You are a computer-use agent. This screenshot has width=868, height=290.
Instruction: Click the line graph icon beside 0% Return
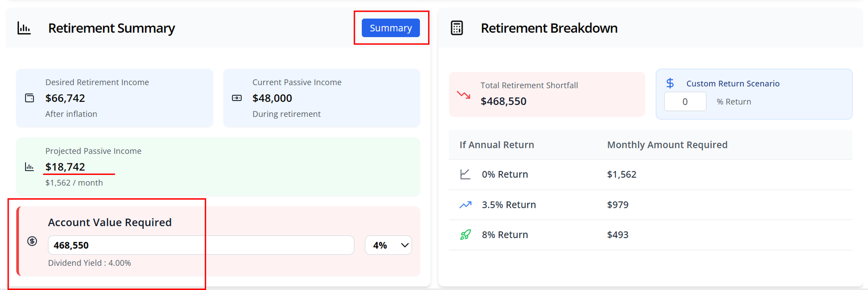click(x=465, y=174)
